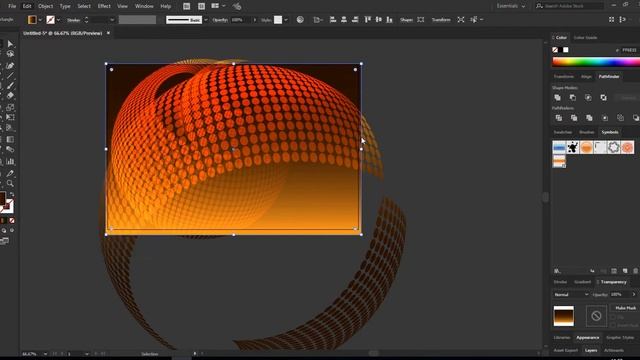The image size is (640, 360).
Task: Click the Unite shape mode icon
Action: (558, 98)
